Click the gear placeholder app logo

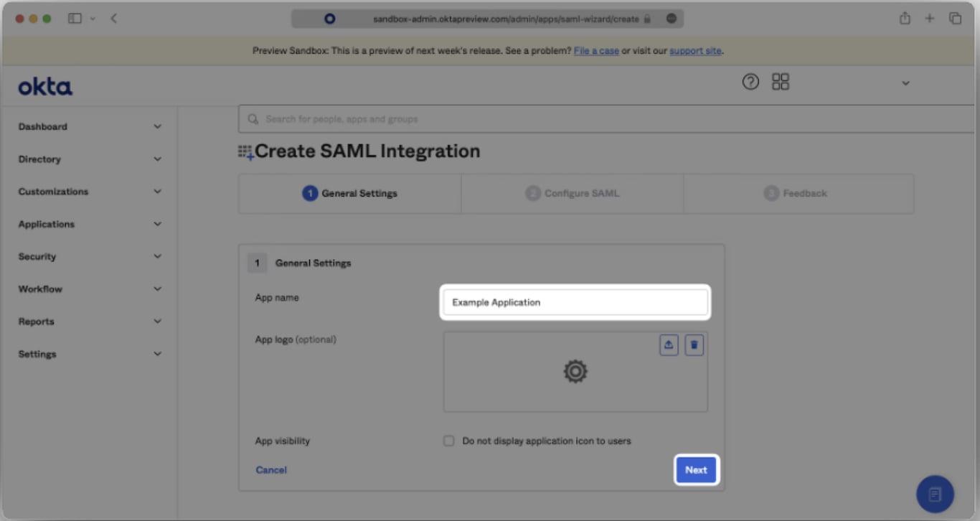(575, 371)
